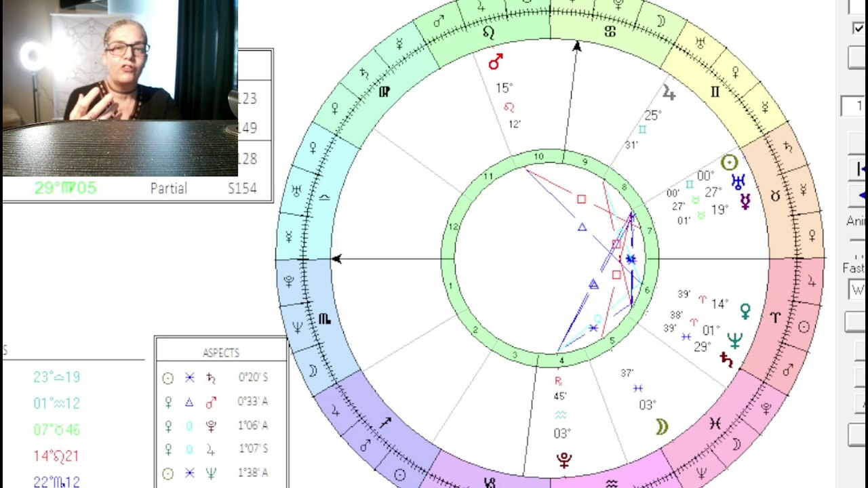Click the Sagittarius sign on the zodiac ring

point(384,422)
